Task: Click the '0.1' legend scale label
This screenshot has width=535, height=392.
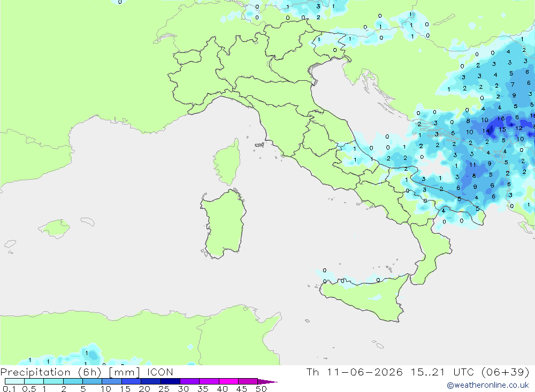Action: pyautogui.click(x=9, y=389)
